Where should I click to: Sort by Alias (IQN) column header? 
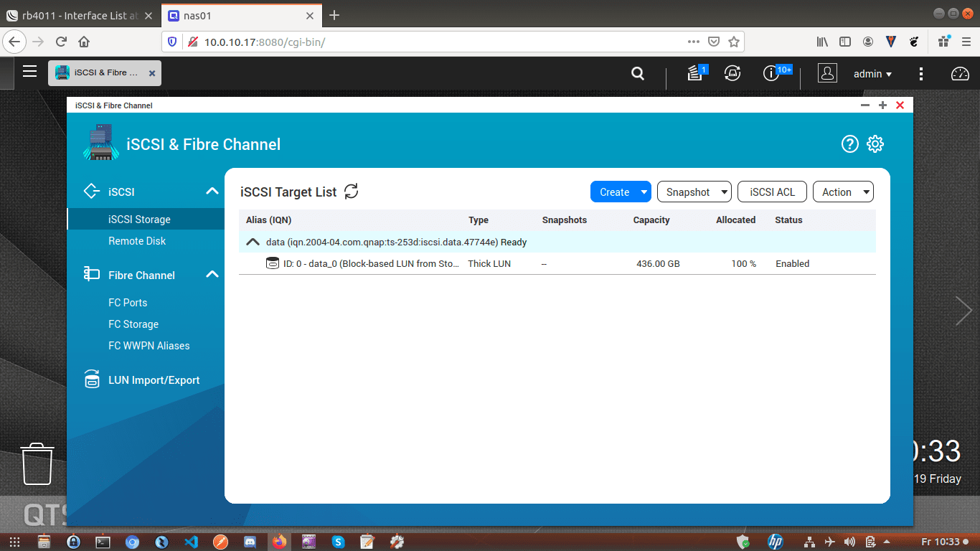point(268,220)
